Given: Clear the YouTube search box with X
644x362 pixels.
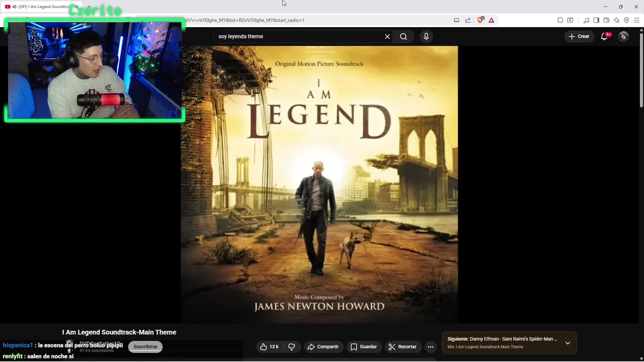Looking at the screenshot, I should (387, 36).
